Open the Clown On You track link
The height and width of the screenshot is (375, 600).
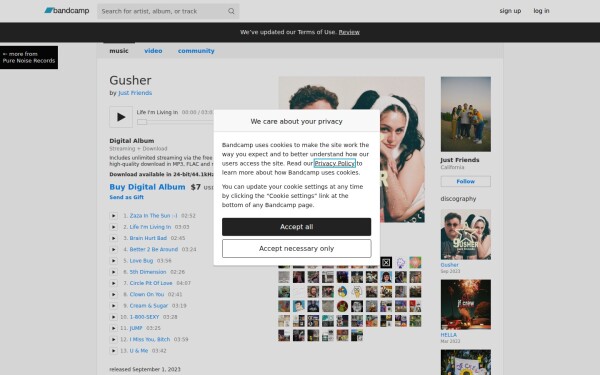click(x=147, y=294)
